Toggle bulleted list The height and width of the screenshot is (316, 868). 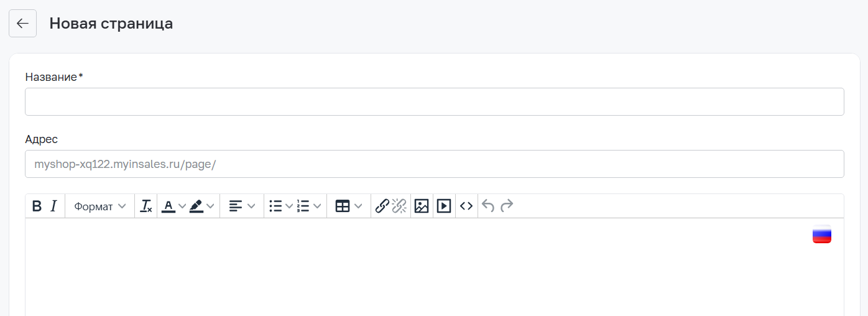pos(275,206)
